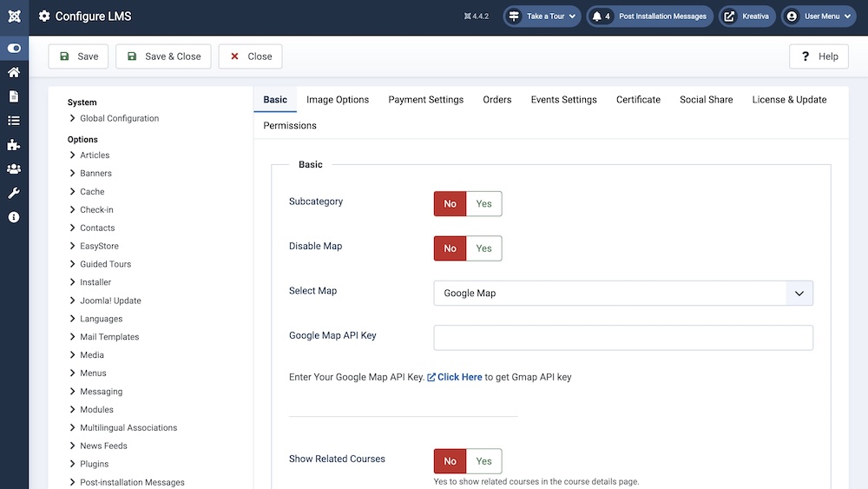Enable Show Related Courses with Yes
The height and width of the screenshot is (489, 868).
click(483, 461)
